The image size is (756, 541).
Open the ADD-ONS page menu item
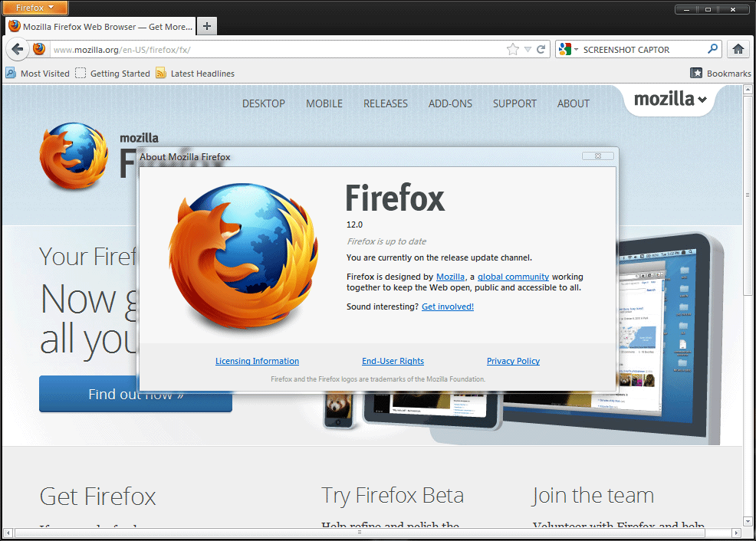coord(450,103)
